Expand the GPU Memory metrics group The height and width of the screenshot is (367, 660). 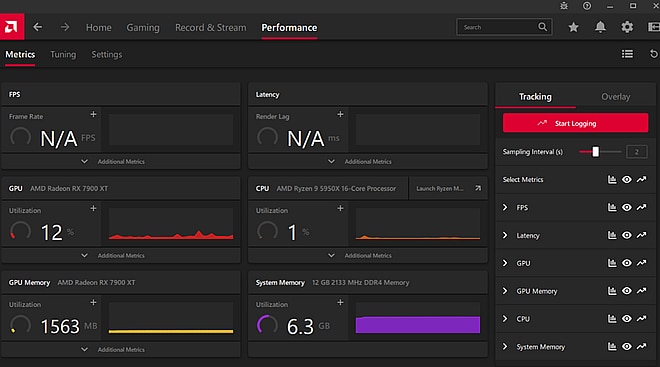click(505, 290)
